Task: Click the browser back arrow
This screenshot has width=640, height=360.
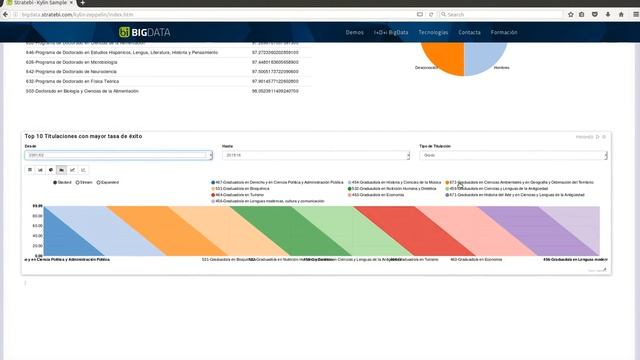Action: [x=5, y=14]
